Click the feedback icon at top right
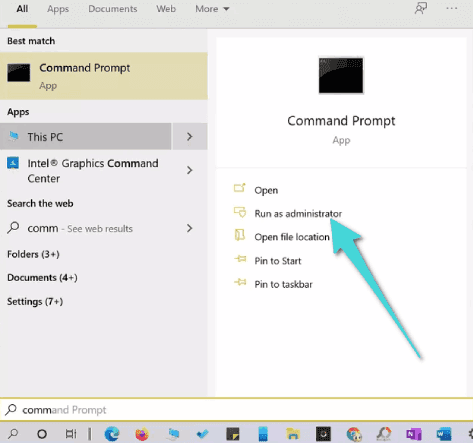Viewport: 473px width, 443px height. click(x=421, y=8)
